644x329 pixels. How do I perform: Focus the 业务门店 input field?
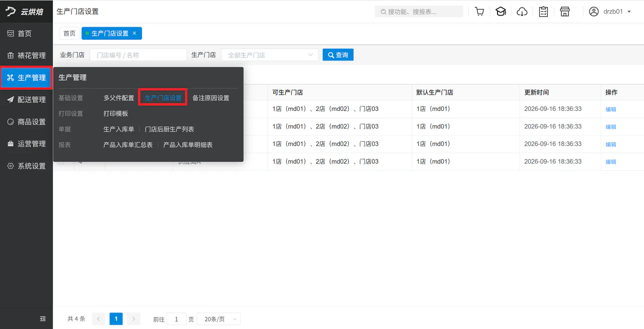(x=138, y=55)
